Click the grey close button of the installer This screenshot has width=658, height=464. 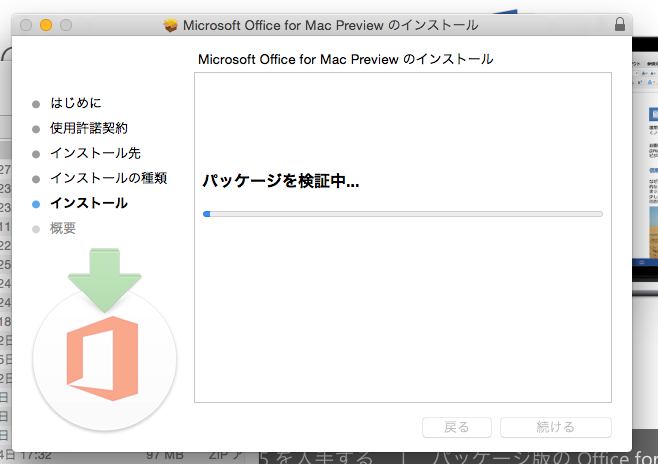26,25
